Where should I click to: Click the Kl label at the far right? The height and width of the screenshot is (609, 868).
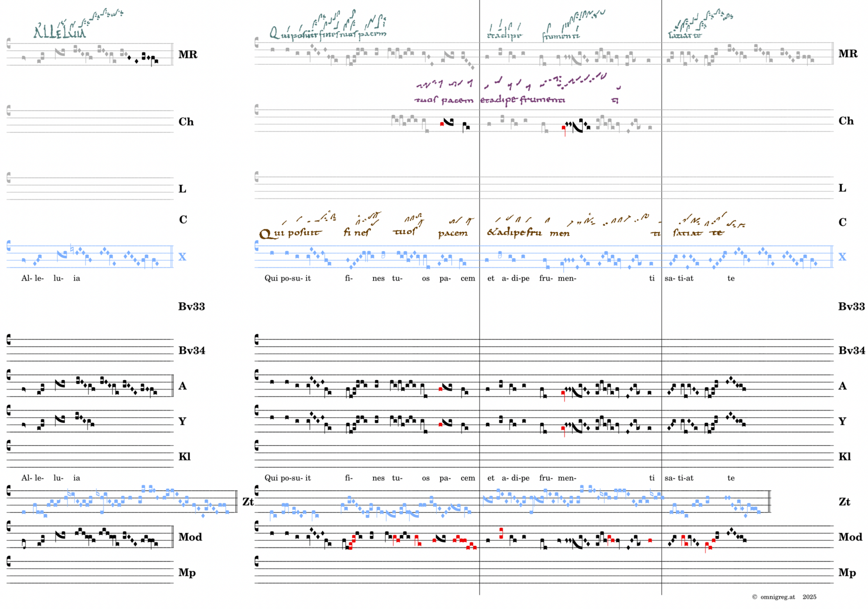[x=844, y=457]
